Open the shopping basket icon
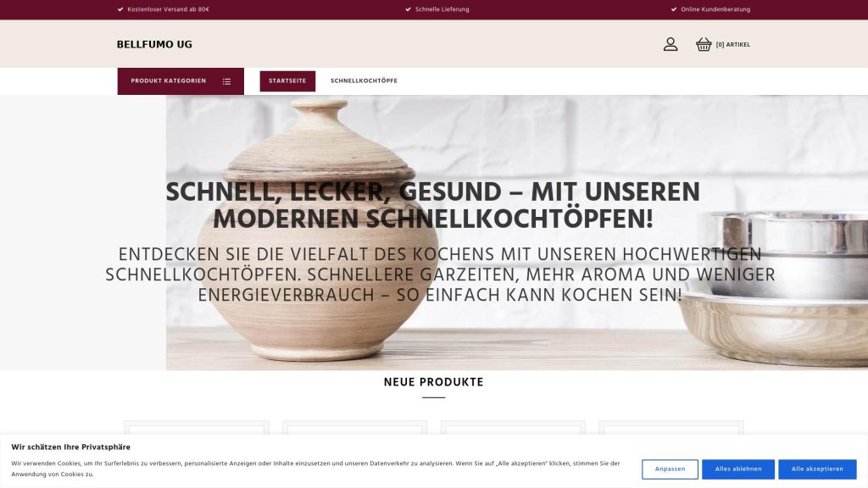 [704, 44]
